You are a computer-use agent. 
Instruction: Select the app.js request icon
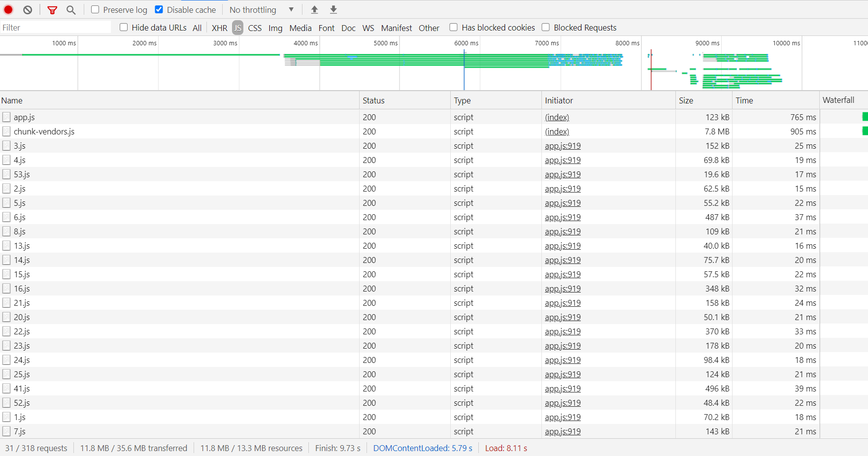(6, 117)
